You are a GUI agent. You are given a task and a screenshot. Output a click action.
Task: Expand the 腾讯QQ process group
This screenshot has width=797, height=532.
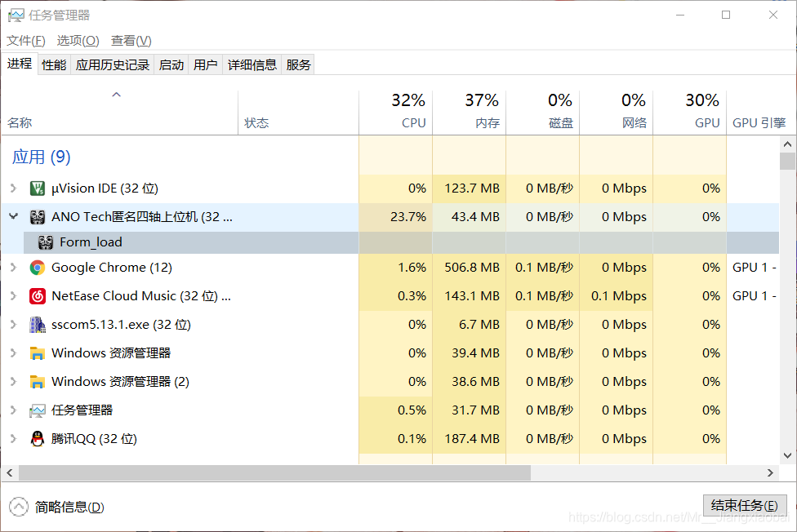(13, 438)
